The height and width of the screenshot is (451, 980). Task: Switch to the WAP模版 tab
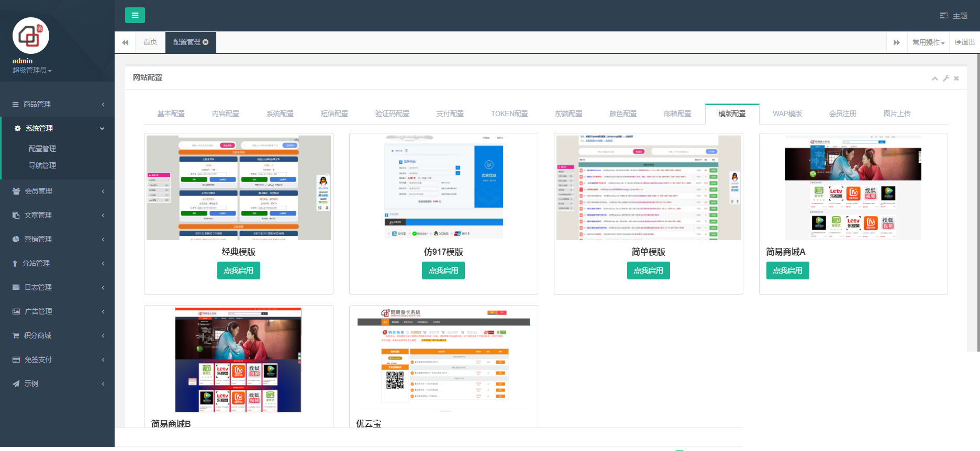(x=787, y=114)
